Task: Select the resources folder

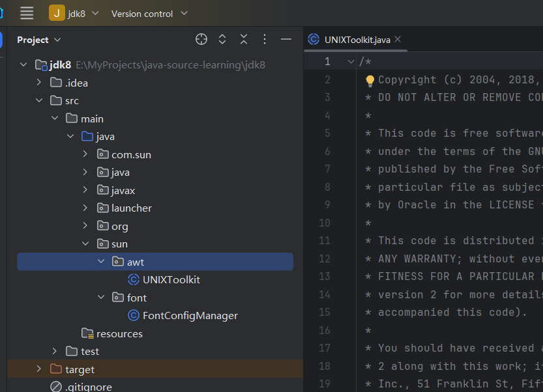Action: tap(119, 333)
